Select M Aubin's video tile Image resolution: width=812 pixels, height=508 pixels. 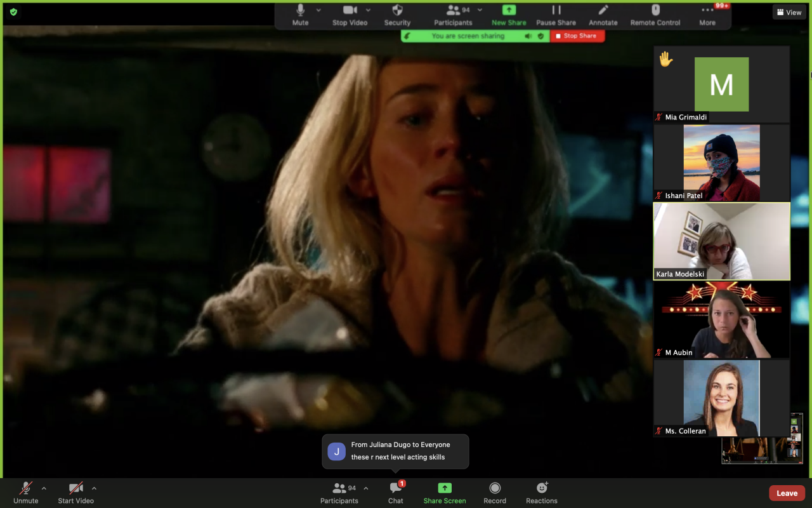pyautogui.click(x=722, y=320)
